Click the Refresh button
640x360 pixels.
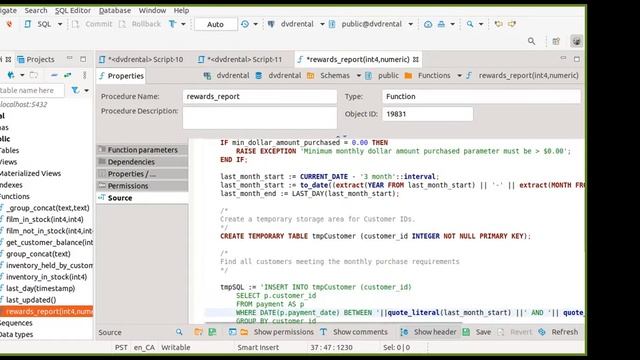tap(558, 332)
